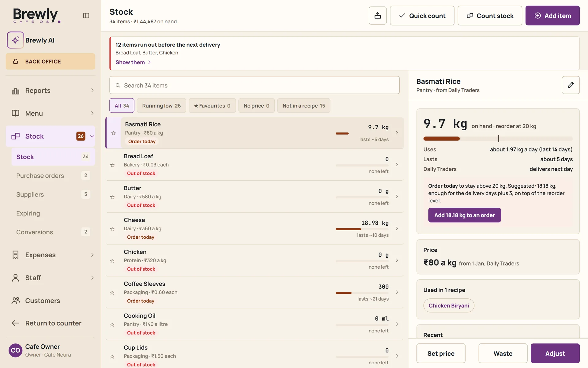Image resolution: width=588 pixels, height=368 pixels.
Task: Click the export/share icon button
Action: [x=378, y=16]
